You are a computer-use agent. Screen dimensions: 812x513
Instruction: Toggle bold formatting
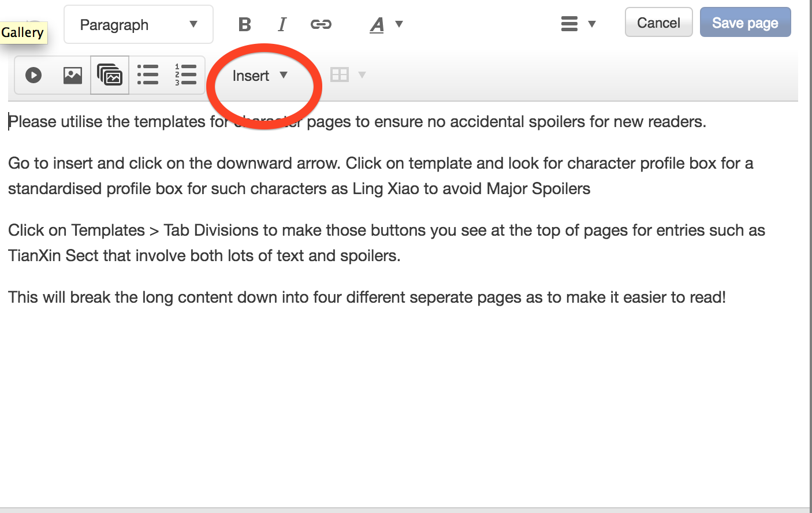[244, 24]
